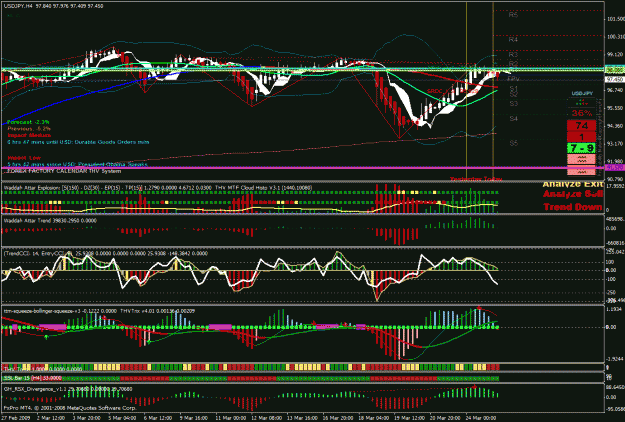Click the 99.120 price scale value

[615, 55]
